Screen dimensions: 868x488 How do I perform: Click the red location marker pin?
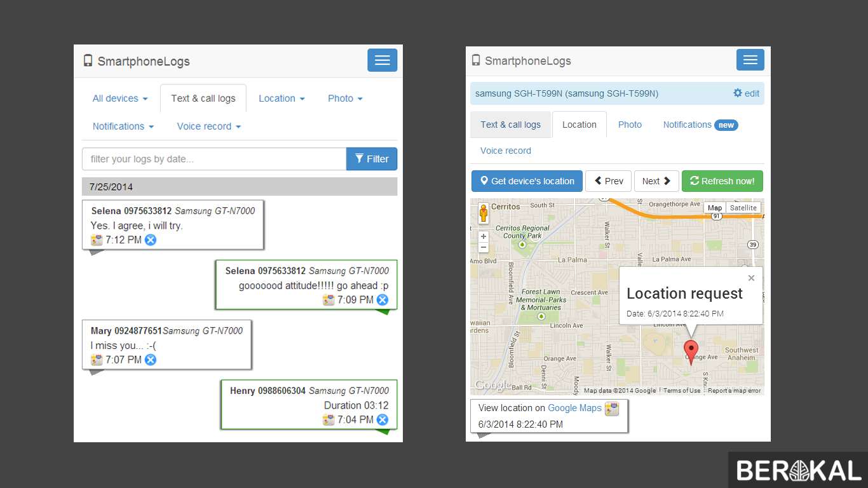pos(691,352)
